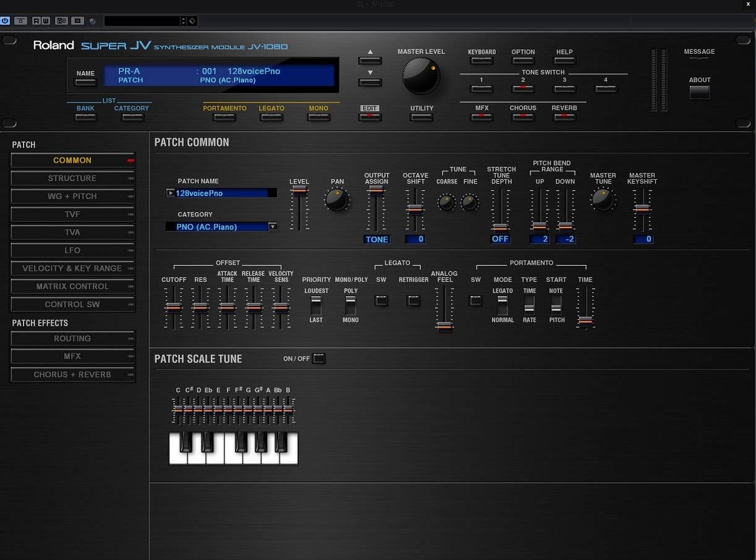Click the COARSE tune knob
Screen dimensions: 756x560
446,202
